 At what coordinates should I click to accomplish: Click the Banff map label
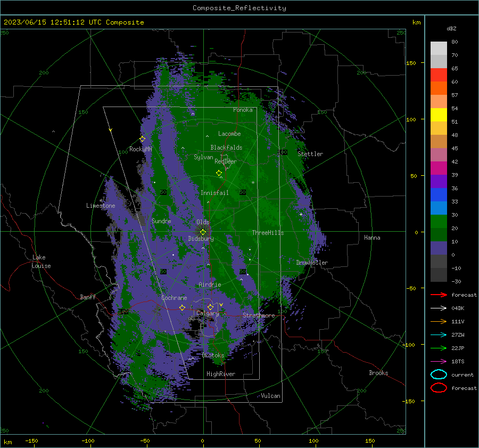[88, 297]
